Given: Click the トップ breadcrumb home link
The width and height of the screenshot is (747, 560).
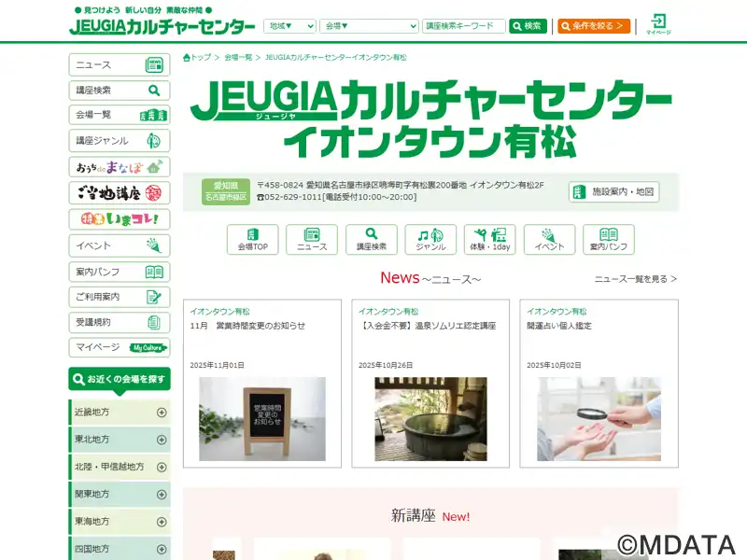Looking at the screenshot, I should (x=197, y=58).
